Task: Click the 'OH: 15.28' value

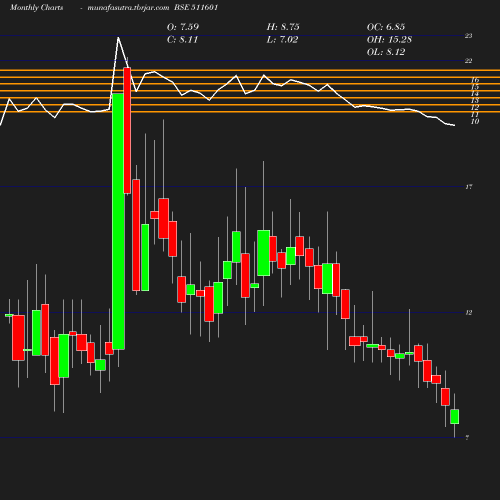Action: tap(389, 40)
